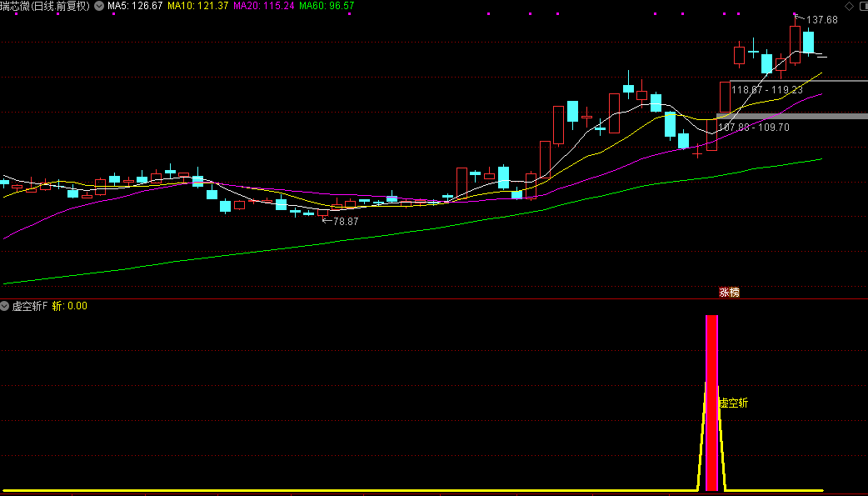Select the MA60: 96.57 moving average label
Screen dimensions: 868x496
pyautogui.click(x=327, y=6)
